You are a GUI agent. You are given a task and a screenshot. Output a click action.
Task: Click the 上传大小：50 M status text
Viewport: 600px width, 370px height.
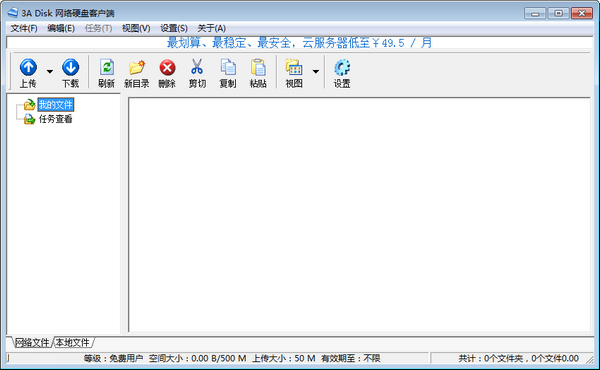pos(284,358)
